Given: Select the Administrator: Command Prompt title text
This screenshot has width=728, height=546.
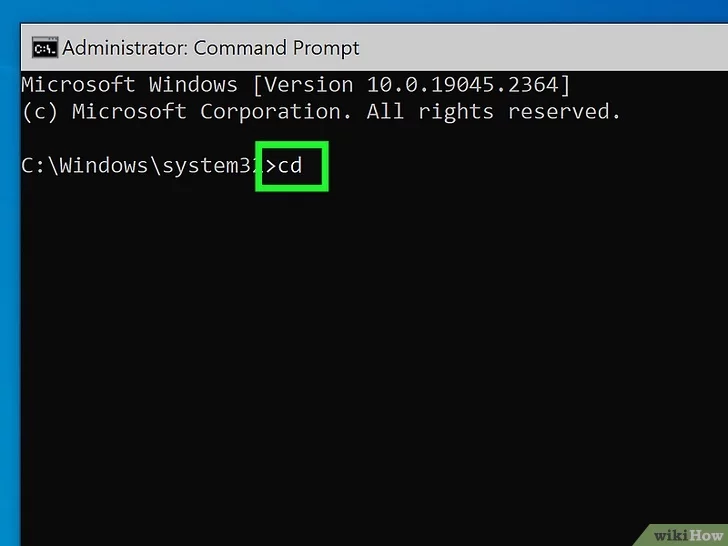Looking at the screenshot, I should [x=211, y=48].
